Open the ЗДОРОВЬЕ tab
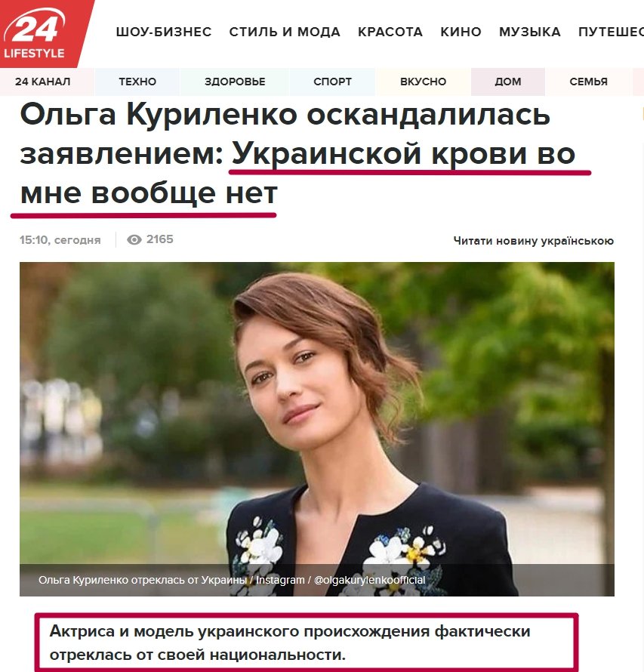Viewport: 644px width, 672px height. (x=235, y=82)
